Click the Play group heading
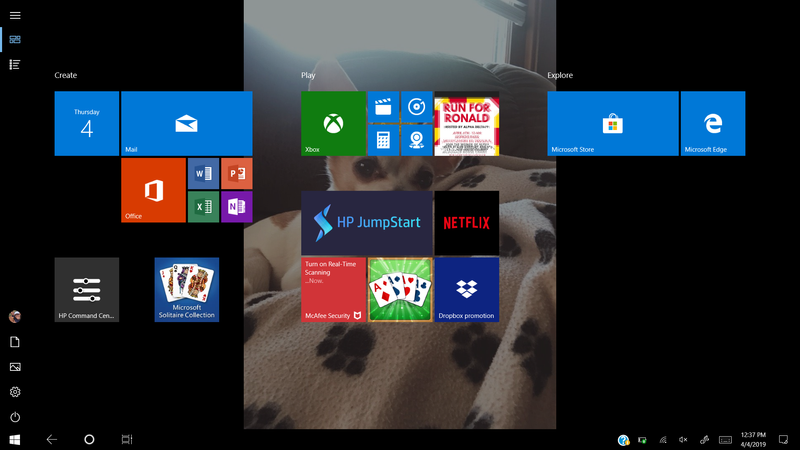This screenshot has height=450, width=800. pyautogui.click(x=308, y=75)
